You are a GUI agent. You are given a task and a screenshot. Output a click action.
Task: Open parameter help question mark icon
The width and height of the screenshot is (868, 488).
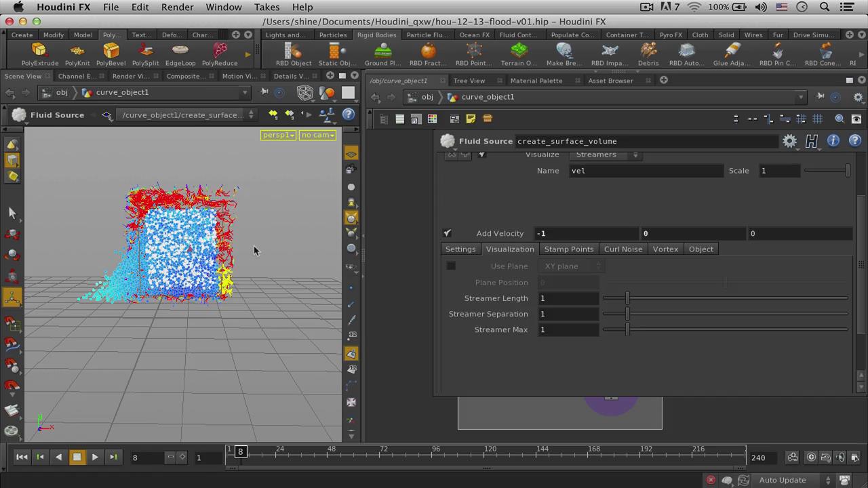[x=855, y=141]
